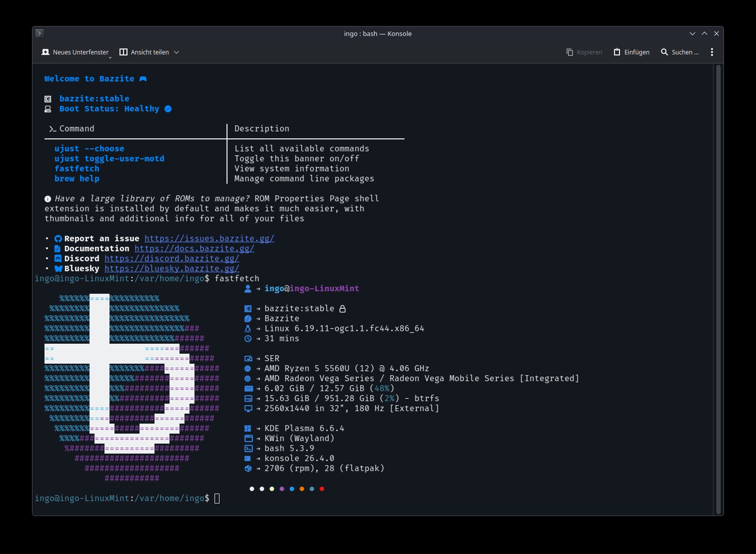Viewport: 756px width, 554px height.
Task: Click the document icon beside Documentation
Action: click(57, 249)
